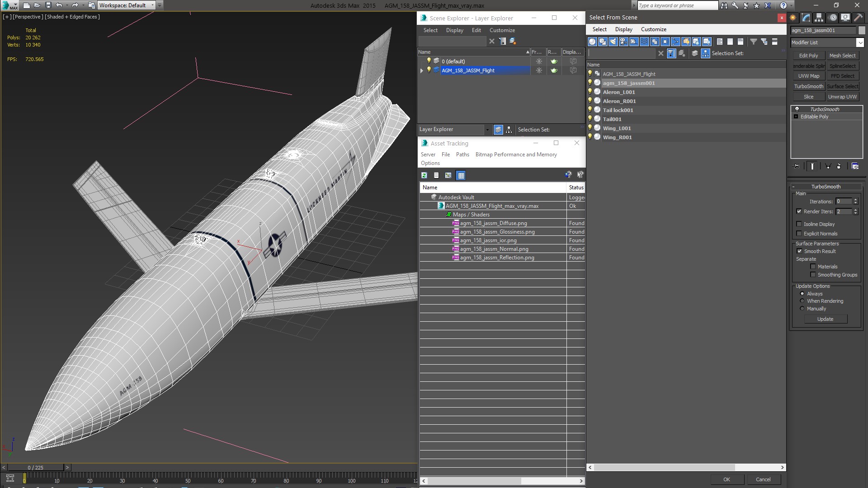
Task: Open the Utilities hammer panel tab
Action: [x=858, y=18]
